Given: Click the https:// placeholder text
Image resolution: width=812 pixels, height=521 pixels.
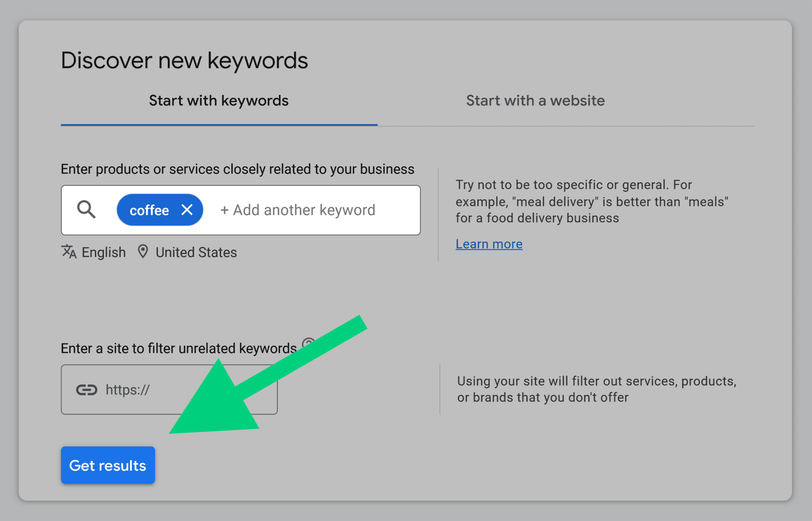Looking at the screenshot, I should (x=127, y=389).
